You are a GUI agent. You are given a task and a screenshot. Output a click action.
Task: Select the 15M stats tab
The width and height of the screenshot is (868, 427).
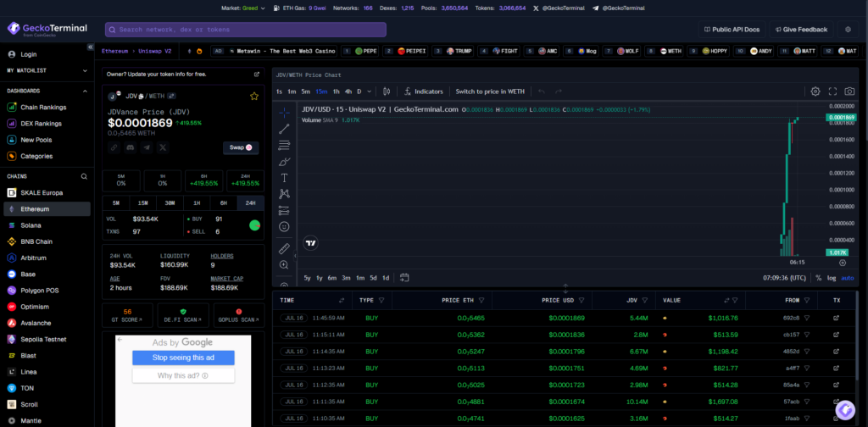[142, 203]
